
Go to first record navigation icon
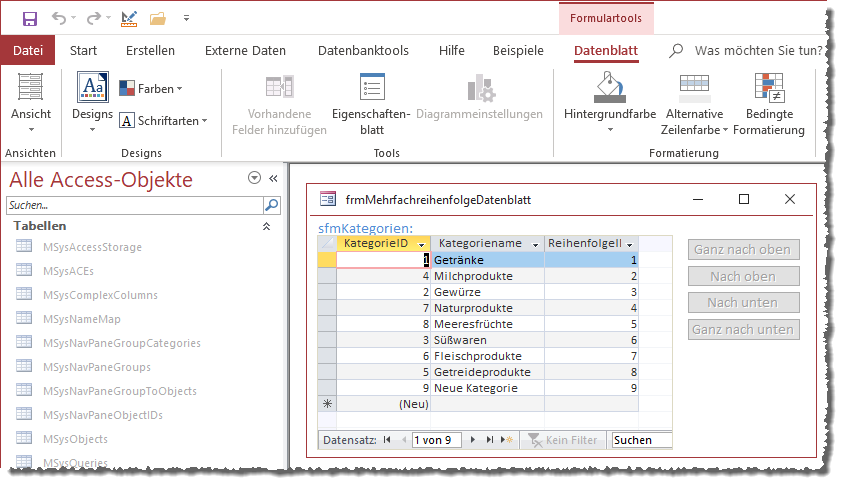click(387, 440)
